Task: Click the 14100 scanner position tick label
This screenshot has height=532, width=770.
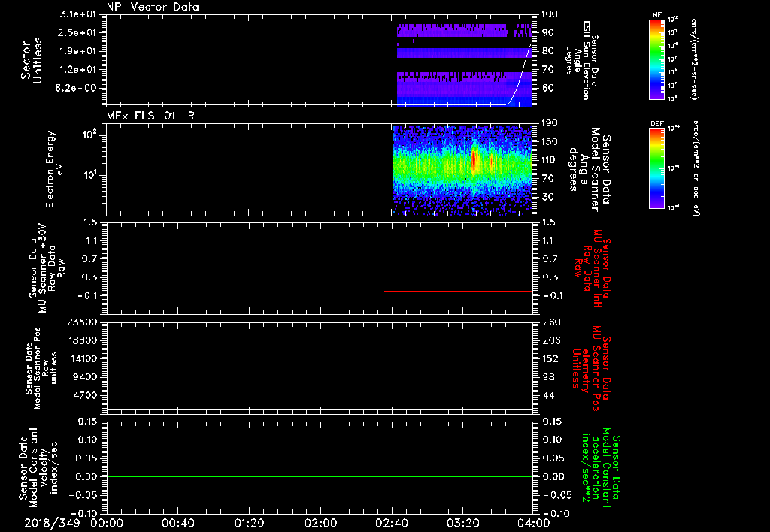Action: 82,358
